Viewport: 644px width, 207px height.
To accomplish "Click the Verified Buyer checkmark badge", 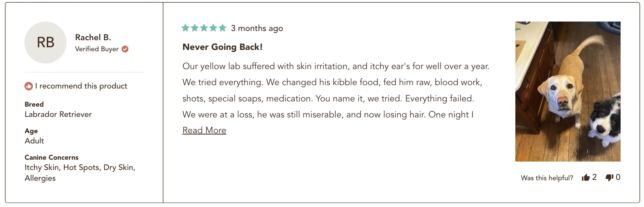I will coord(125,49).
